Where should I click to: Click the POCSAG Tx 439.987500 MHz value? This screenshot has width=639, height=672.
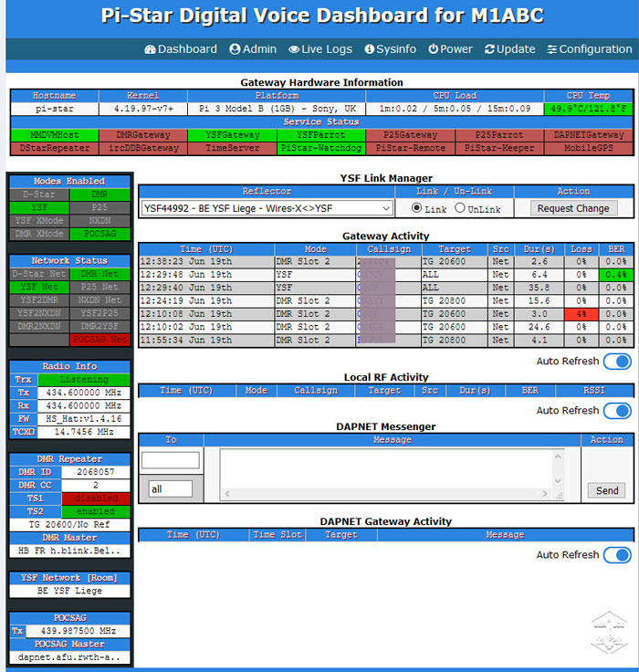pos(78,631)
